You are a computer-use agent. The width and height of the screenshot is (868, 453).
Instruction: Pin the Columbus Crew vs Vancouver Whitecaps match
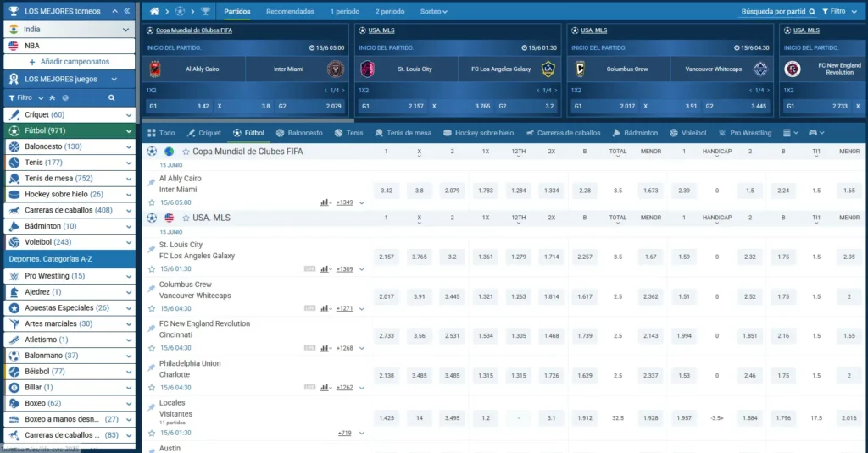coord(152,290)
